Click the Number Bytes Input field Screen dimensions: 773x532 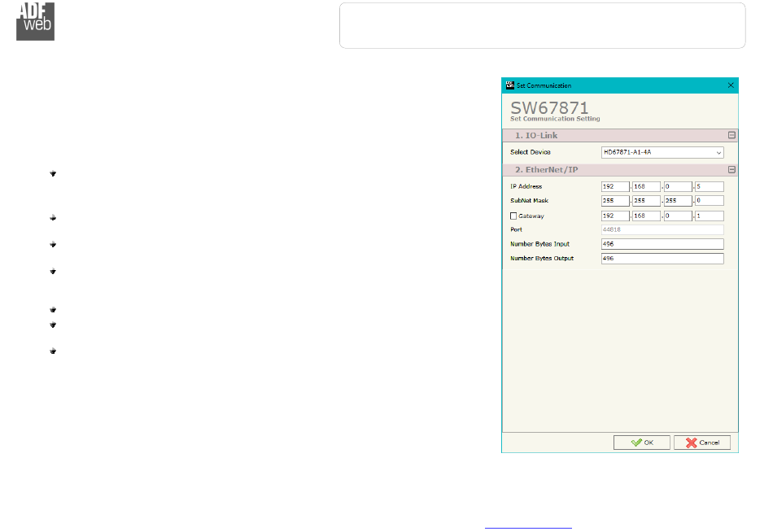[x=662, y=244]
